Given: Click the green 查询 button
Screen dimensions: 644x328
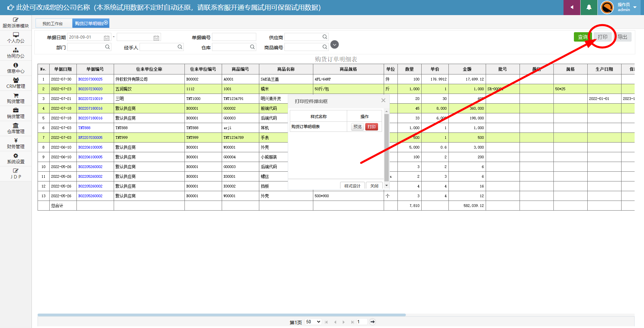Looking at the screenshot, I should click(x=583, y=37).
